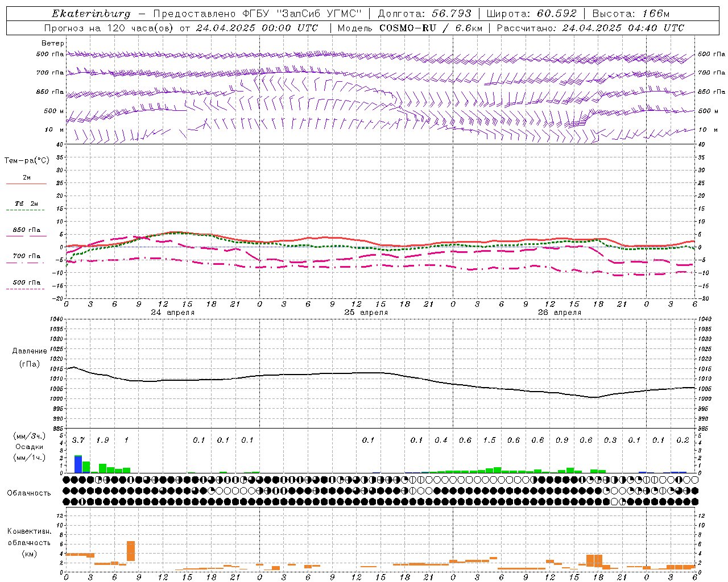Click the '0.4' precipitation total value
The image size is (728, 582).
coord(441,440)
